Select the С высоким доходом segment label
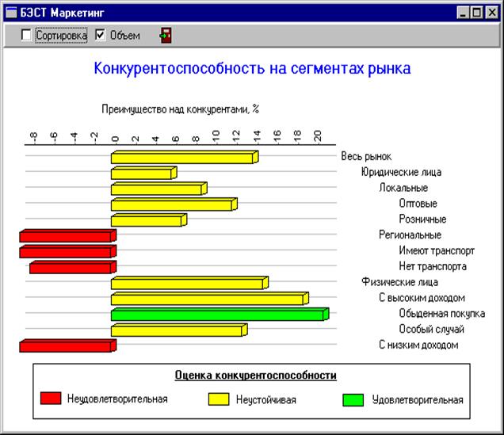The height and width of the screenshot is (435, 504). pos(421,298)
